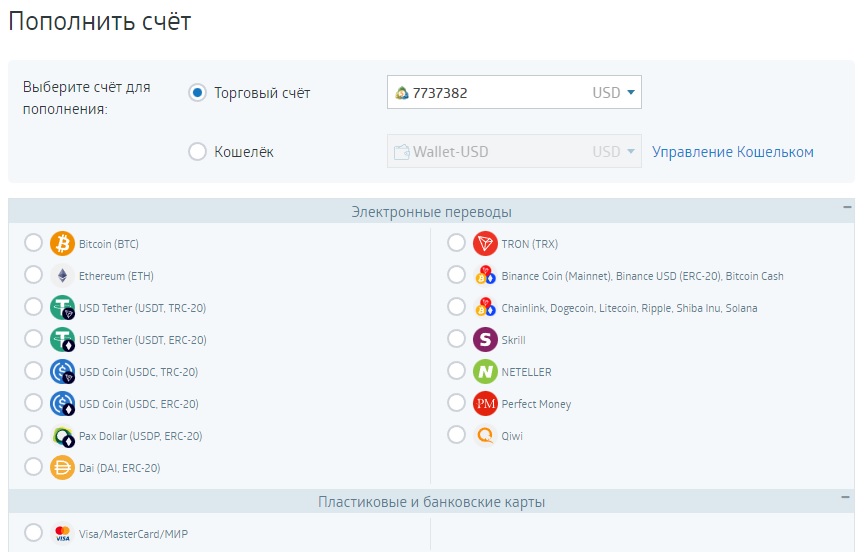Choose Pax Dollar radio button

33,435
